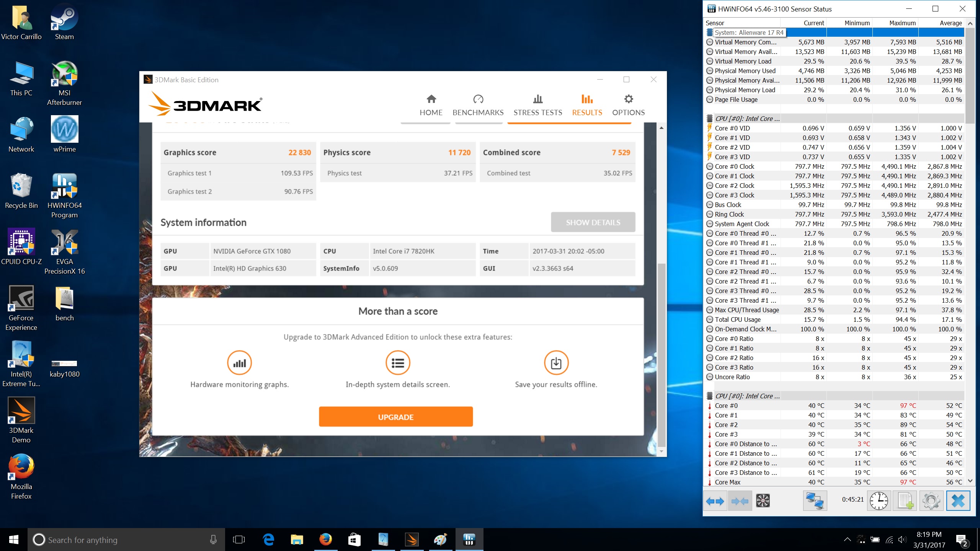Collapse the System: Alienware 17 R4 group
980x551 pixels.
point(709,33)
